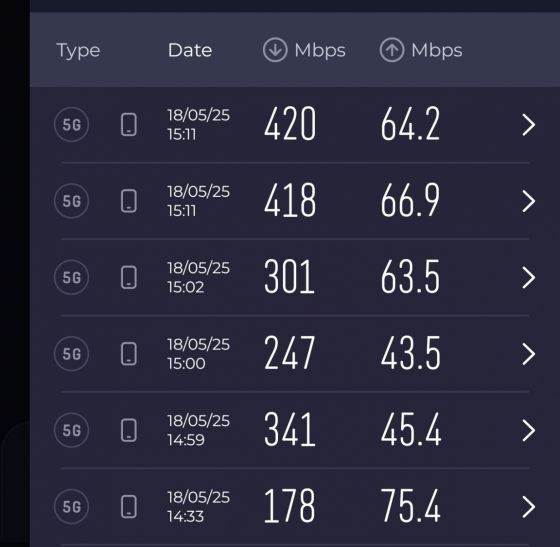
Task: Click the phone icon on the 14:33 test
Action: pos(129,506)
